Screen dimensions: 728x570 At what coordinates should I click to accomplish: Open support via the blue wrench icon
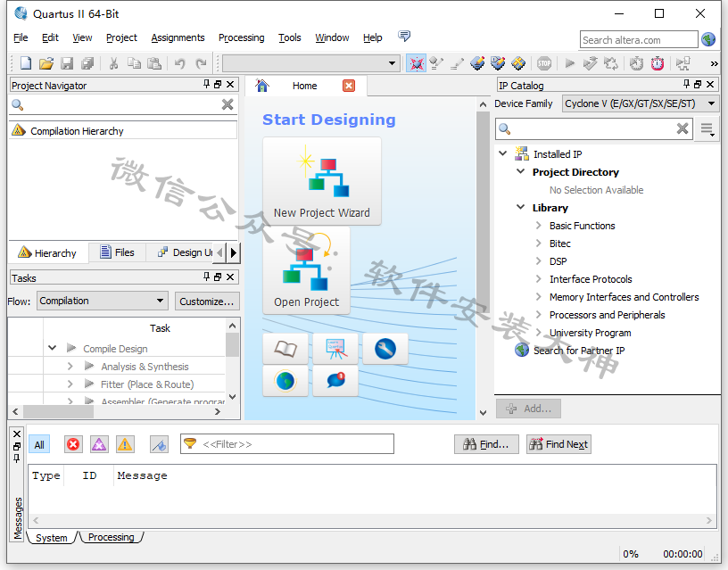tap(385, 349)
